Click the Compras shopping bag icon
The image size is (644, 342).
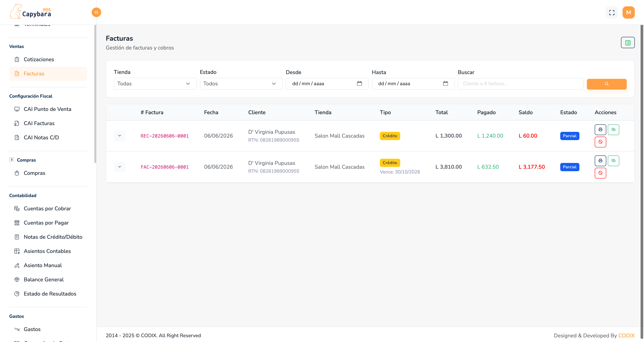(x=17, y=173)
